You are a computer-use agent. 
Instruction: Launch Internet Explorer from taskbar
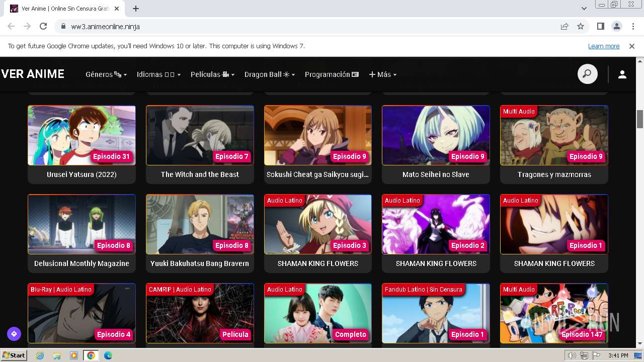(40, 355)
